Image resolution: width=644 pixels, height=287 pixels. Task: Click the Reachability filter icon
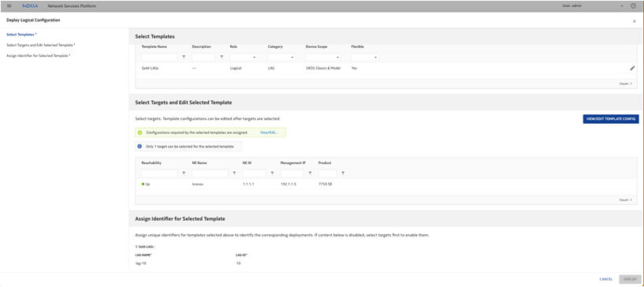184,173
